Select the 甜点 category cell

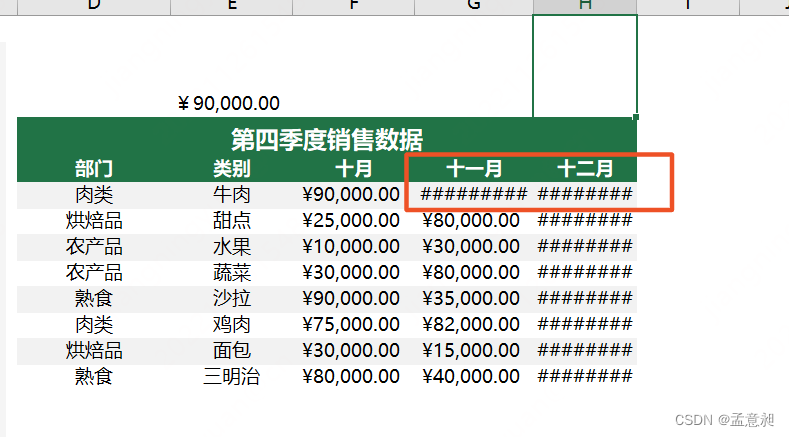point(231,221)
